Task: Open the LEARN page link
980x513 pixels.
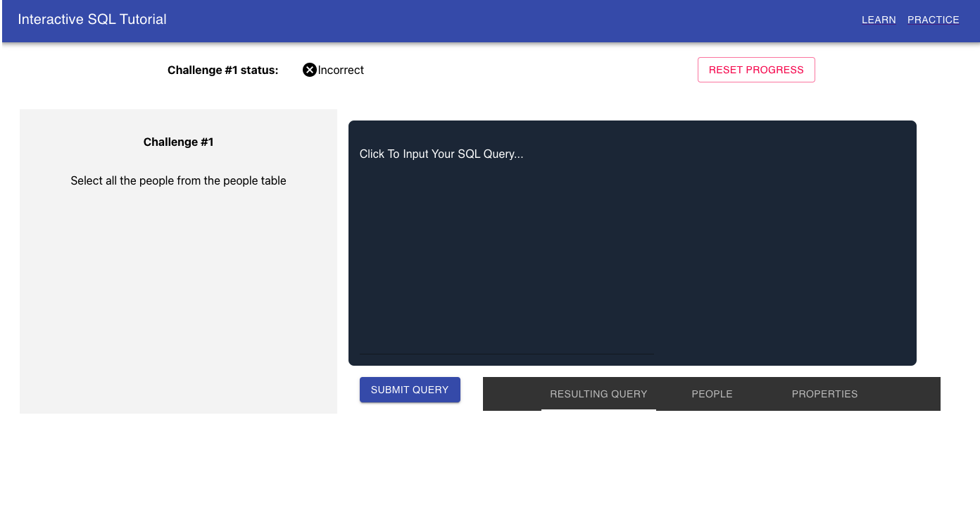Action: coord(879,20)
